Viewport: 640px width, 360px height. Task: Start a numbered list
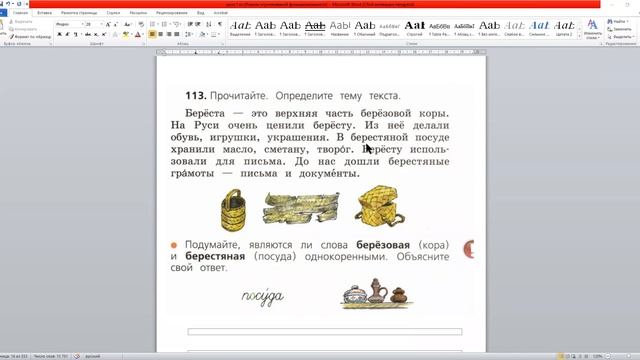click(165, 24)
